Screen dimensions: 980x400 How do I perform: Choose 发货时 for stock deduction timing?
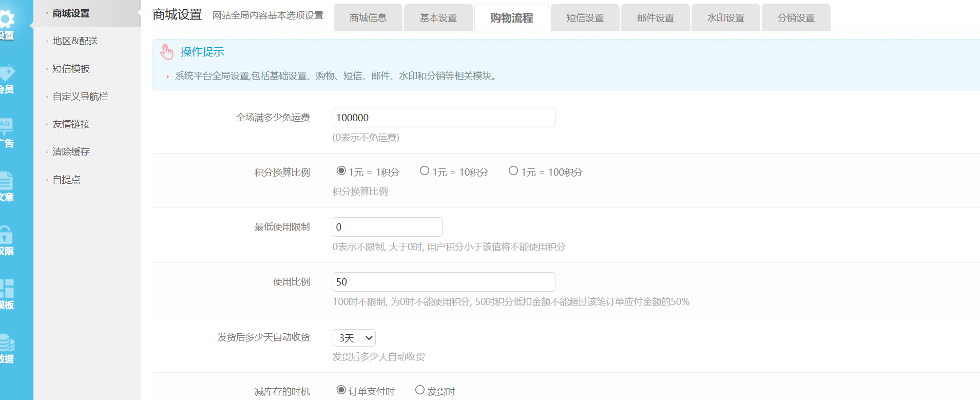[419, 390]
